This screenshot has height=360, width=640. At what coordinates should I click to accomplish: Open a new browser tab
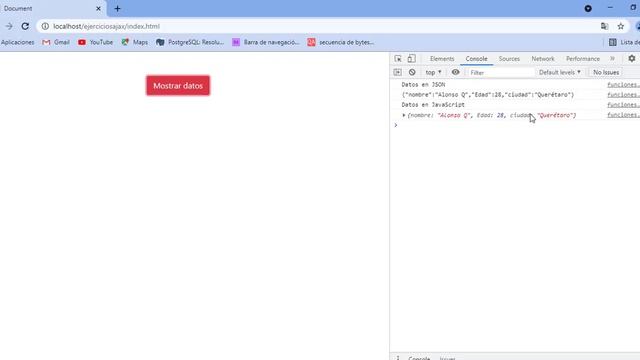point(118,8)
